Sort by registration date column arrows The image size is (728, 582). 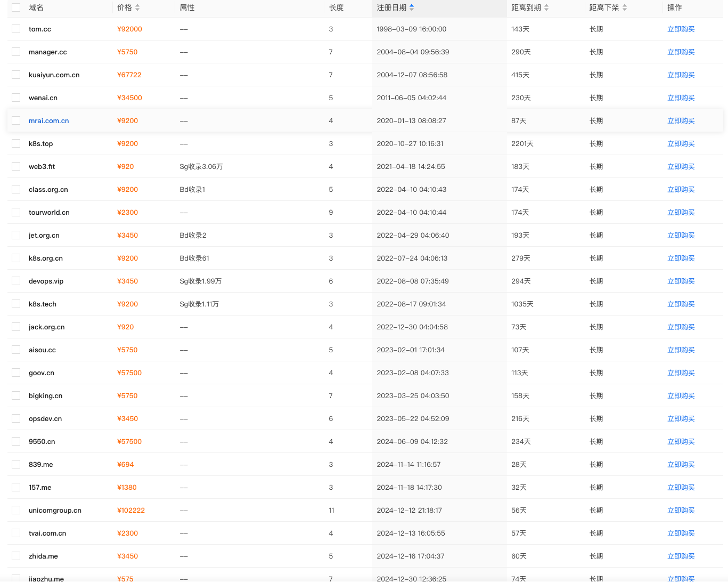412,7
